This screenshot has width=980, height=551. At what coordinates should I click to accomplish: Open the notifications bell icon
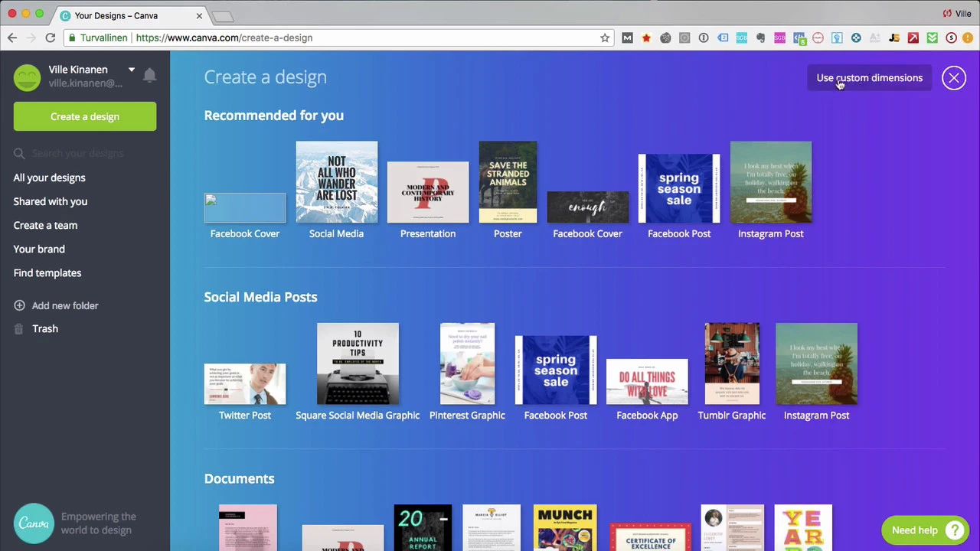(x=149, y=74)
